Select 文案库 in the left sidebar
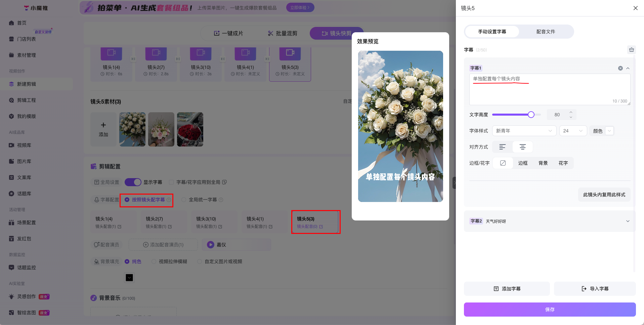The width and height of the screenshot is (644, 325). [x=24, y=177]
